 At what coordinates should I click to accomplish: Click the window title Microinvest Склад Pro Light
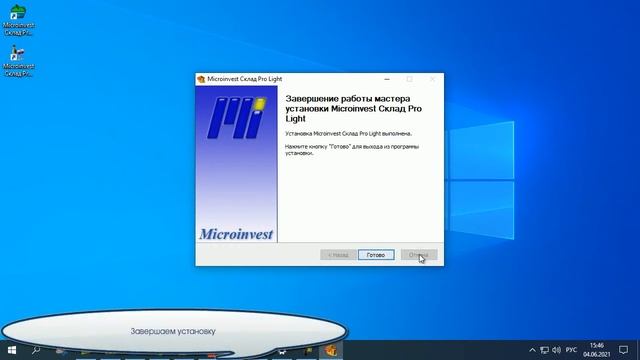[x=244, y=79]
